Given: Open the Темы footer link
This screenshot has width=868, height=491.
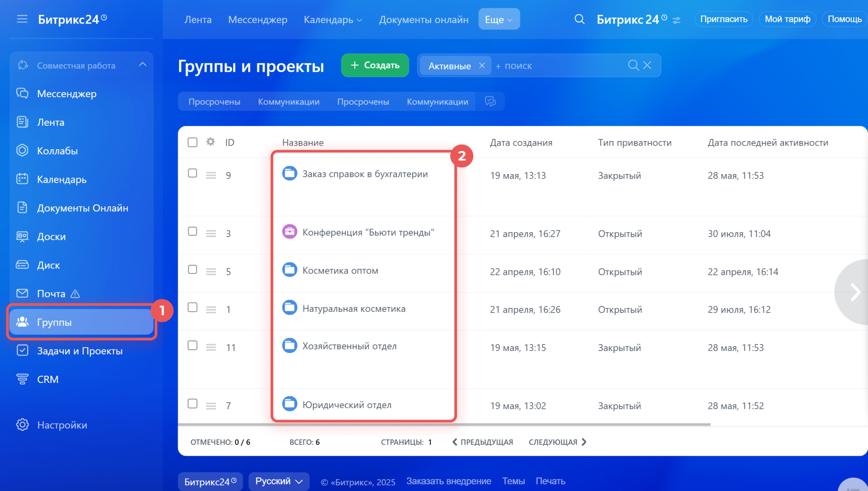Looking at the screenshot, I should point(514,481).
